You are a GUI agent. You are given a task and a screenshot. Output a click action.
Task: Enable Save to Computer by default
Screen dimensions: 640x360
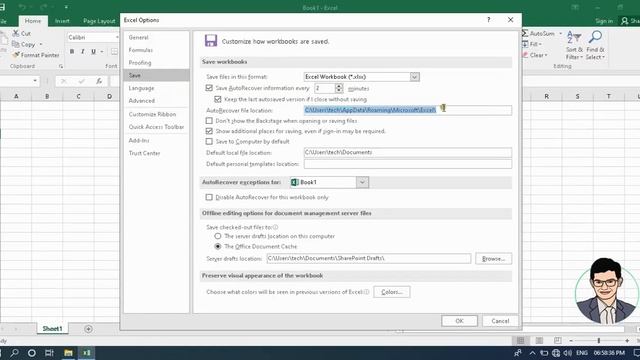[209, 141]
